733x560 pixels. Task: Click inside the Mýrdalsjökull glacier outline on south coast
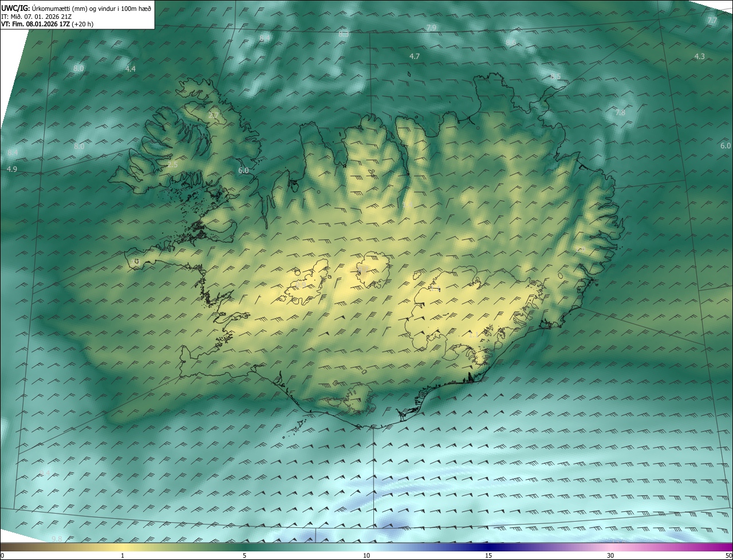pos(357,399)
